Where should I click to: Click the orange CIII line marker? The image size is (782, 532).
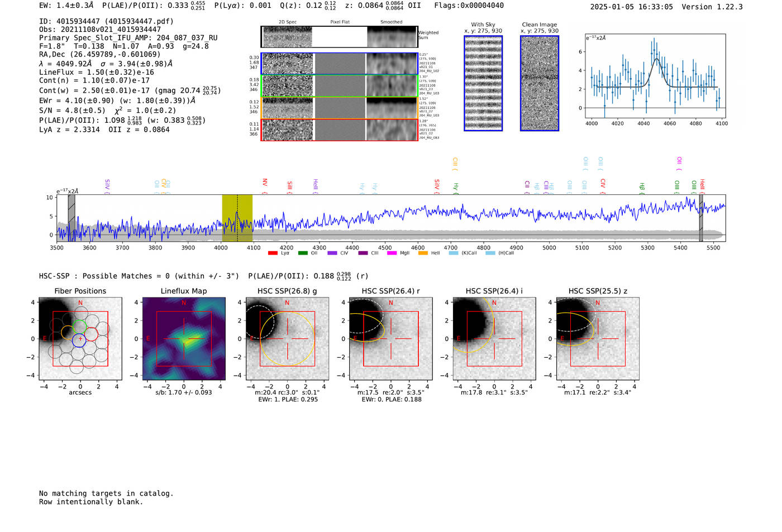(x=455, y=164)
